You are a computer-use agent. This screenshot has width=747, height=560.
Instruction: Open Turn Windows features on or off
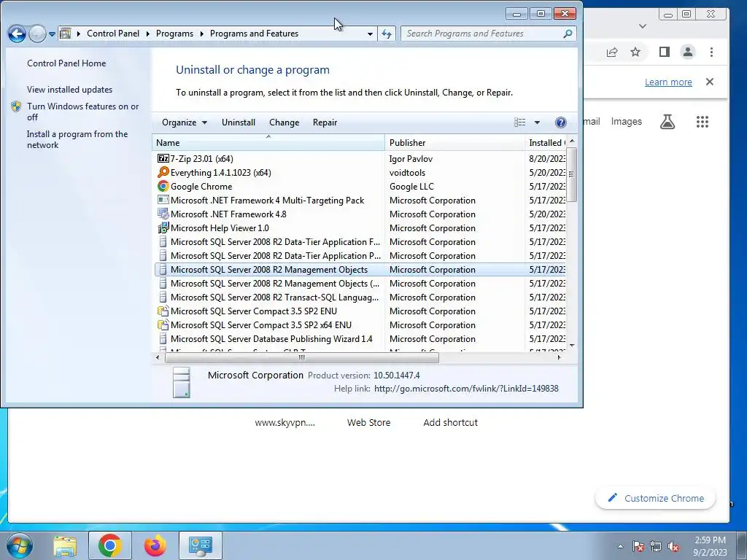[82, 112]
